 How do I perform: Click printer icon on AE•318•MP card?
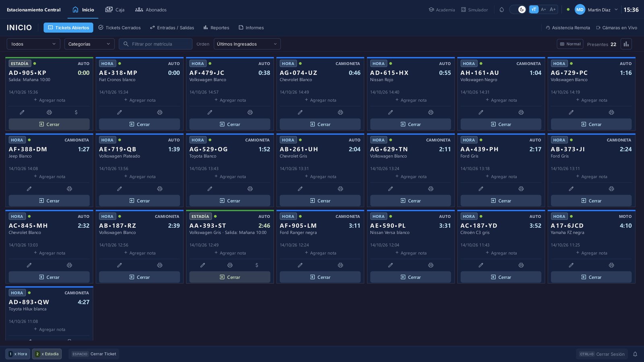pos(160,112)
